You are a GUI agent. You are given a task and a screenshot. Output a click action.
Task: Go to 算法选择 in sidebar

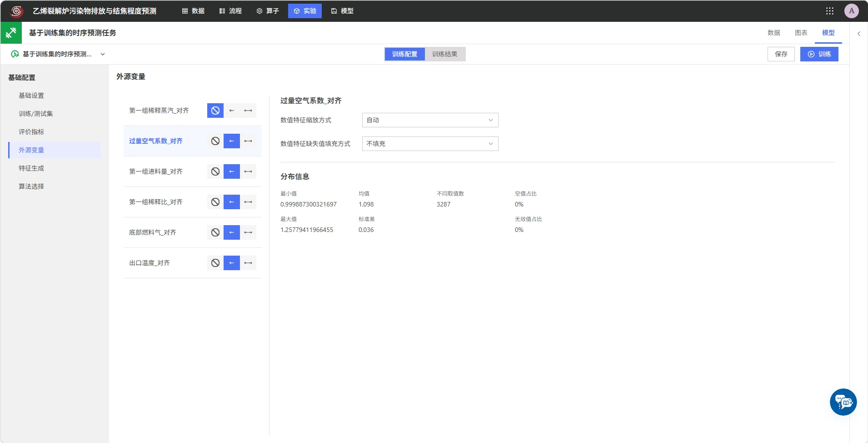[31, 186]
